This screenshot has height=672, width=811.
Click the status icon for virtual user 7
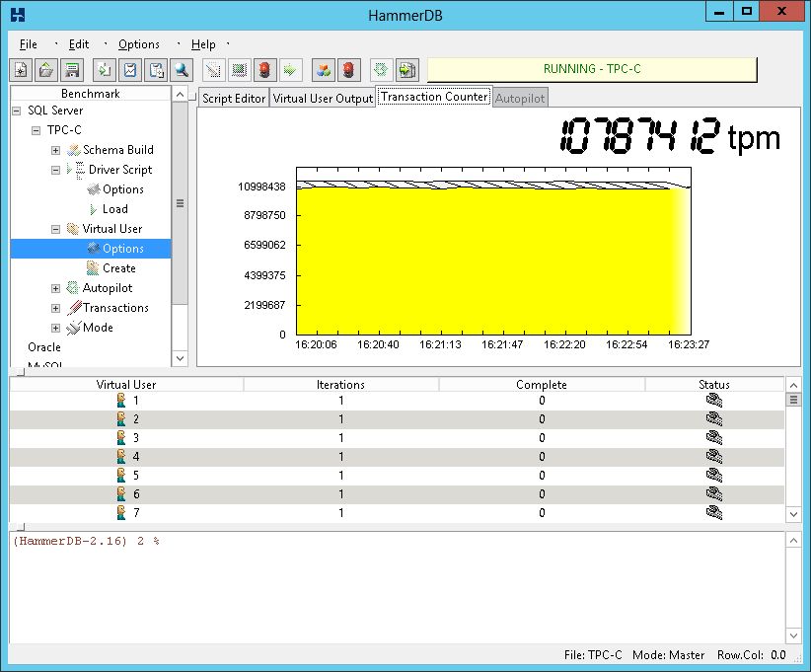point(714,513)
